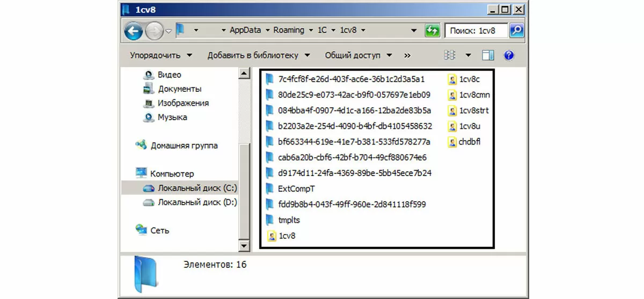Click AppData in the address breadcrumb
Screen dimensions: 644x299
pyautogui.click(x=244, y=30)
